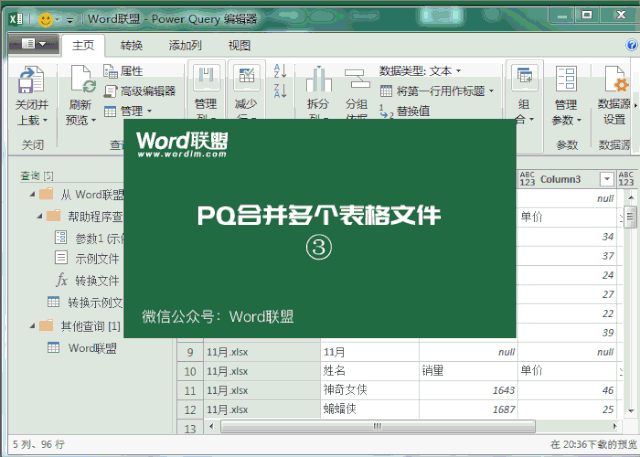Image resolution: width=640 pixels, height=457 pixels.
Task: Select the 参数1 query item
Action: (x=90, y=238)
